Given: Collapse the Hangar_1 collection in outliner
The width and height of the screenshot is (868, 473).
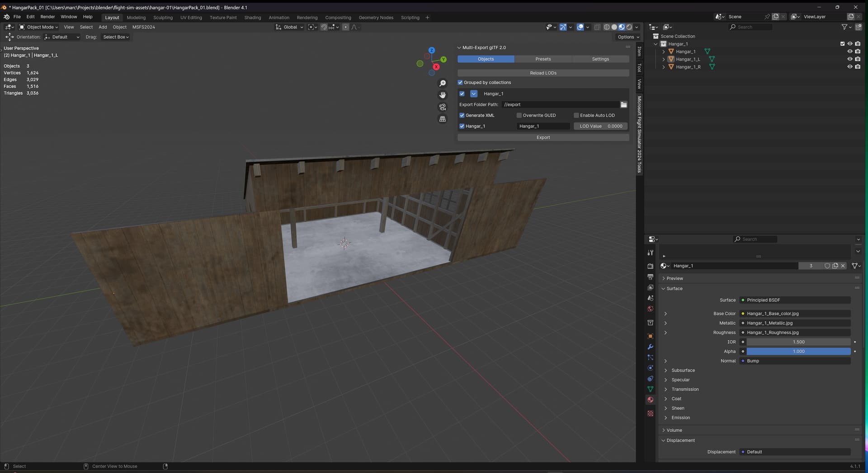Looking at the screenshot, I should click(656, 44).
